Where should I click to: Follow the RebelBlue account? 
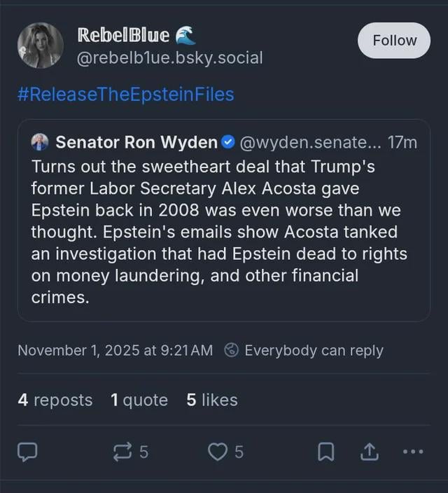[x=394, y=41]
